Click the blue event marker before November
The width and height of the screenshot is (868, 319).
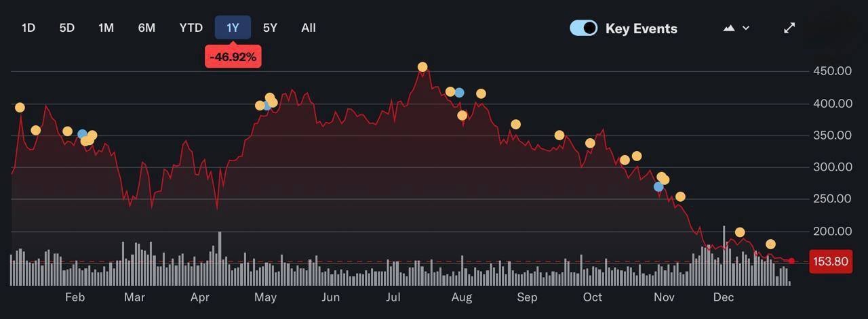tap(658, 187)
